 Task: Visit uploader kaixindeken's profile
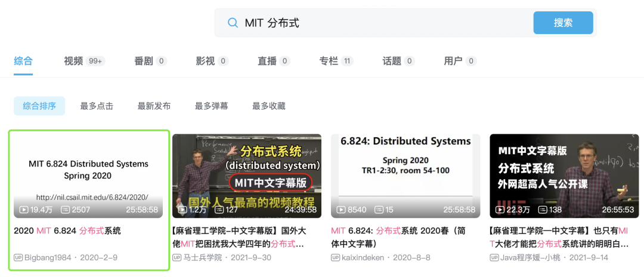click(363, 258)
